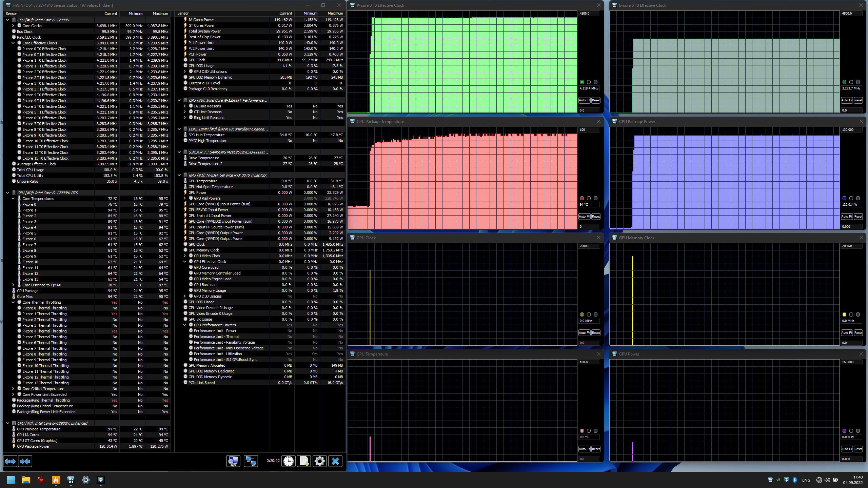Screen dimensions: 868x488
Task: Expand the GPU Rail Powers row
Action: tap(185, 198)
